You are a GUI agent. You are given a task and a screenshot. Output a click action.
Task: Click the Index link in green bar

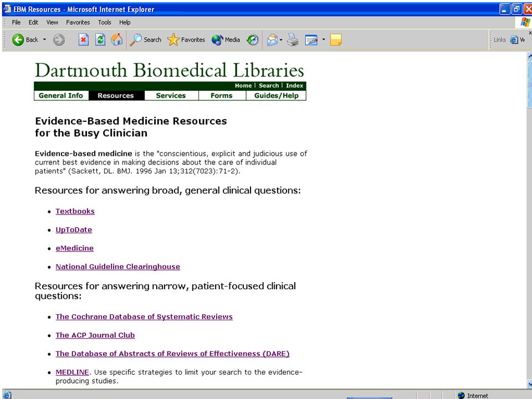pyautogui.click(x=294, y=85)
